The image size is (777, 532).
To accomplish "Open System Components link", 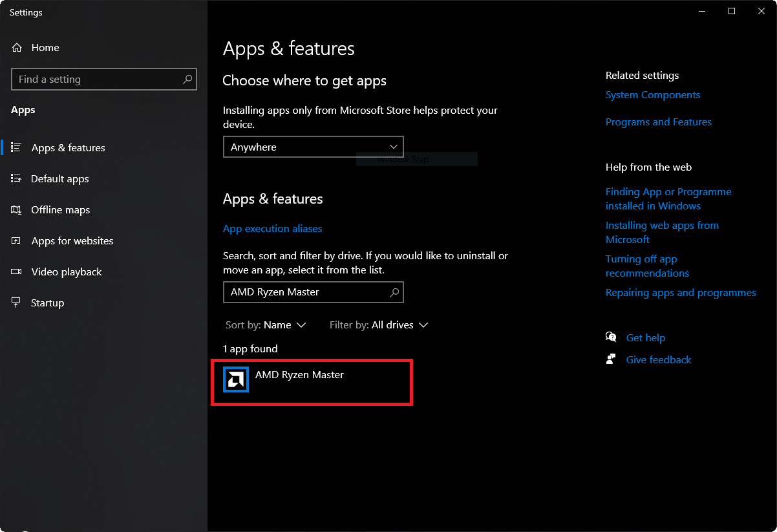I will coord(653,95).
